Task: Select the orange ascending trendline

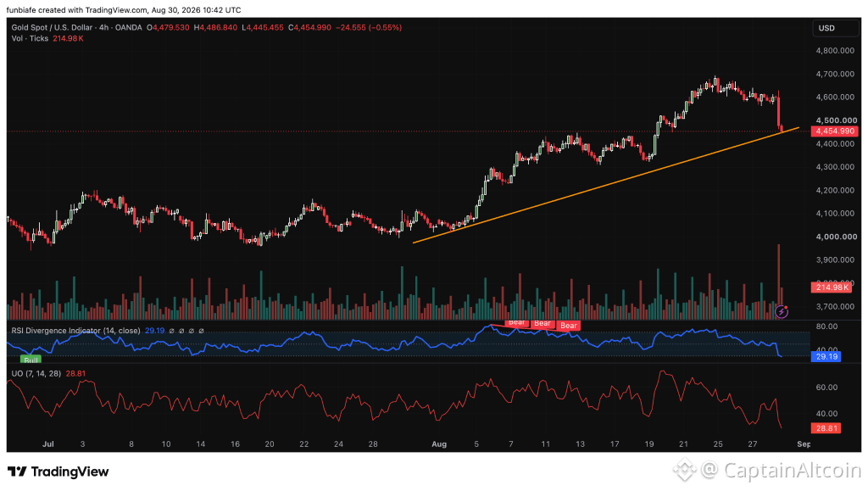Action: (605, 185)
